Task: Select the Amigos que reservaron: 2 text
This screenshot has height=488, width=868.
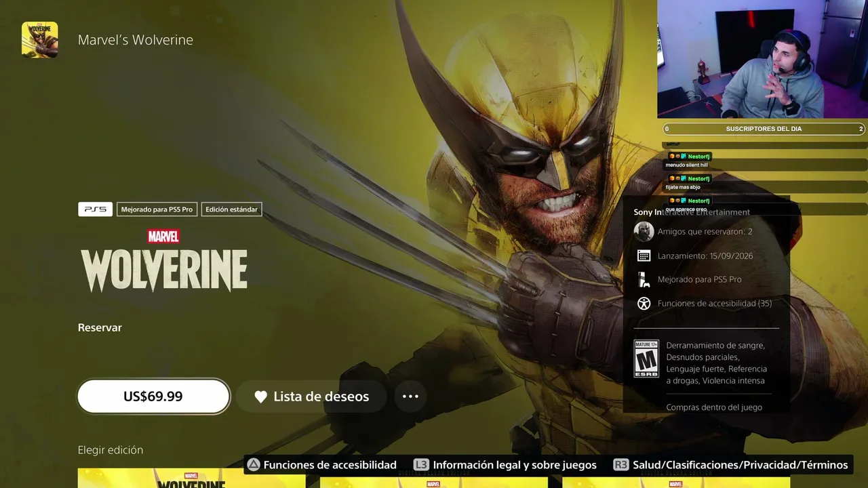Action: point(705,231)
